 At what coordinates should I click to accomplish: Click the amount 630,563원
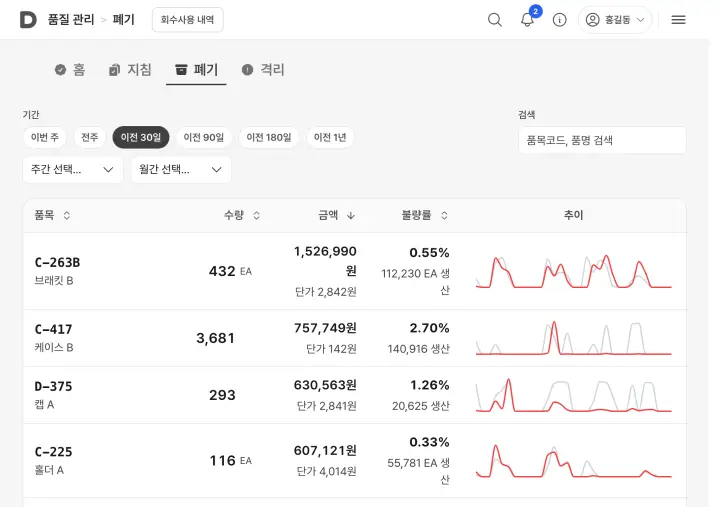tap(325, 385)
